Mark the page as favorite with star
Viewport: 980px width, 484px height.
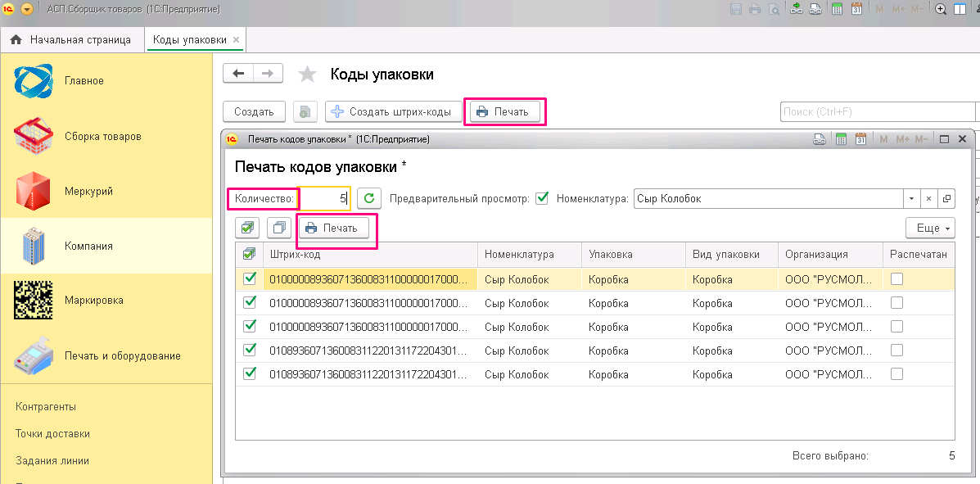(x=307, y=75)
